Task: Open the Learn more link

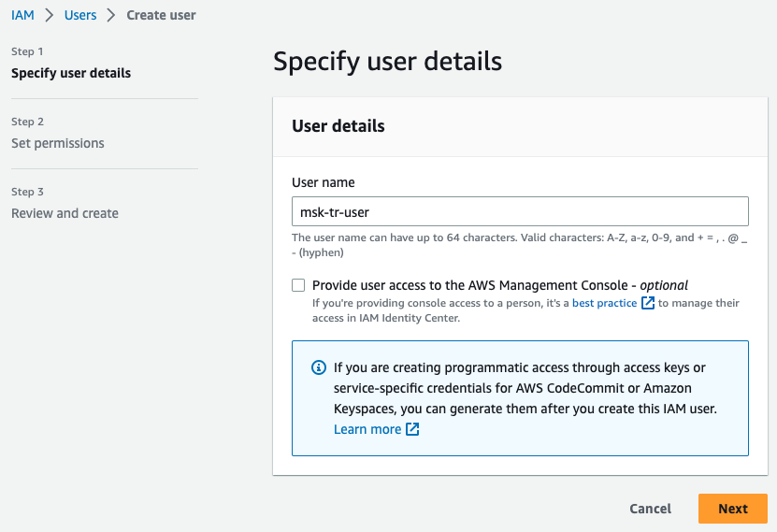Action: (x=367, y=429)
